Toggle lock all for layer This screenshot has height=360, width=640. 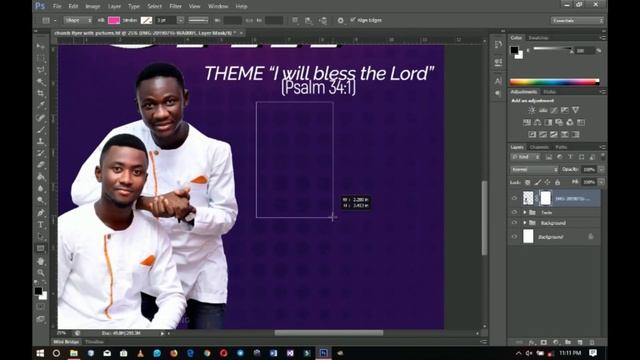(557, 182)
